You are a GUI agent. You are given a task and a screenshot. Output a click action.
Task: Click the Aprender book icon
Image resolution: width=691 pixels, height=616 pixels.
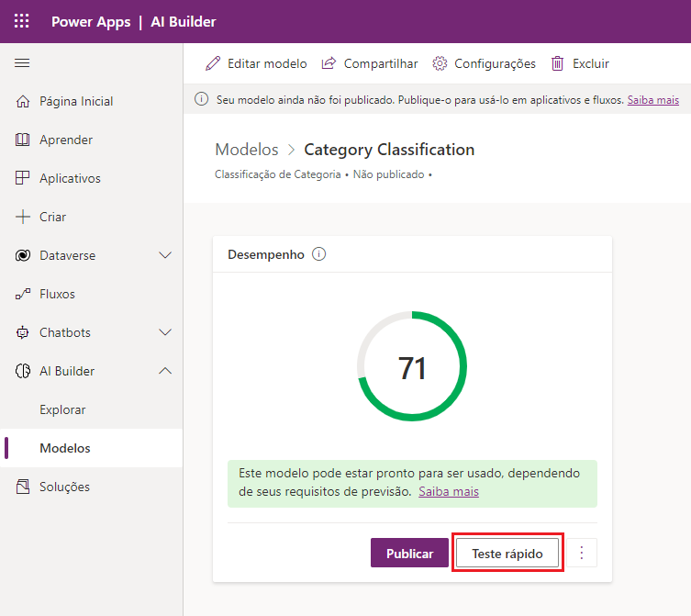(x=22, y=140)
